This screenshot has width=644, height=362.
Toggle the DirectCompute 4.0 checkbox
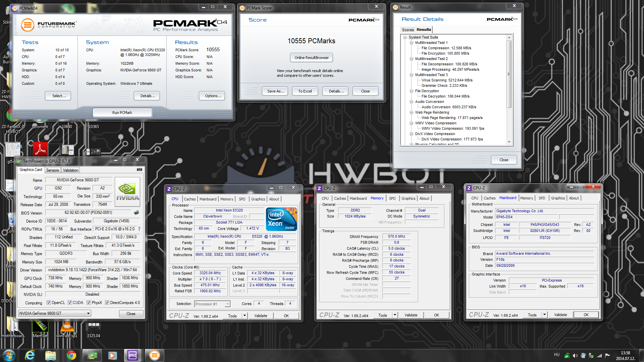107,303
